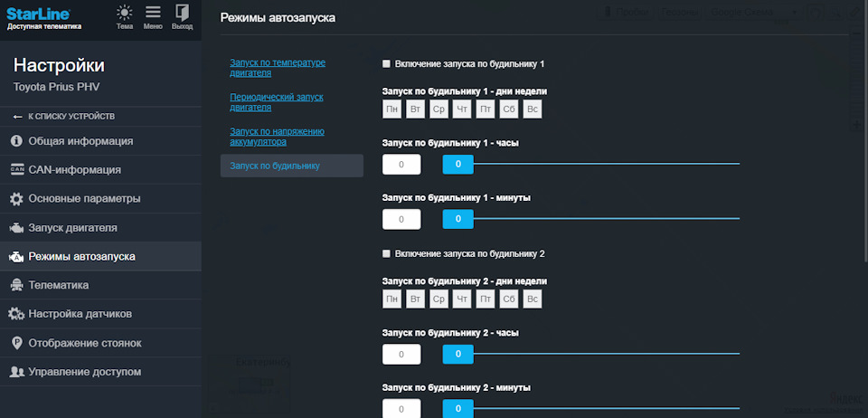
Task: Toggle Ср day for alarm 2
Action: click(439, 299)
